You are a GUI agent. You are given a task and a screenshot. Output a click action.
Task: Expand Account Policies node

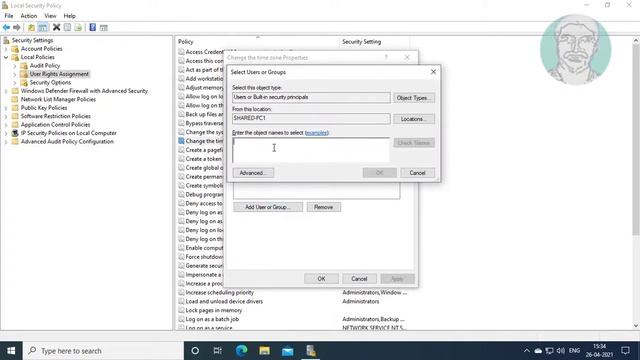coord(6,49)
